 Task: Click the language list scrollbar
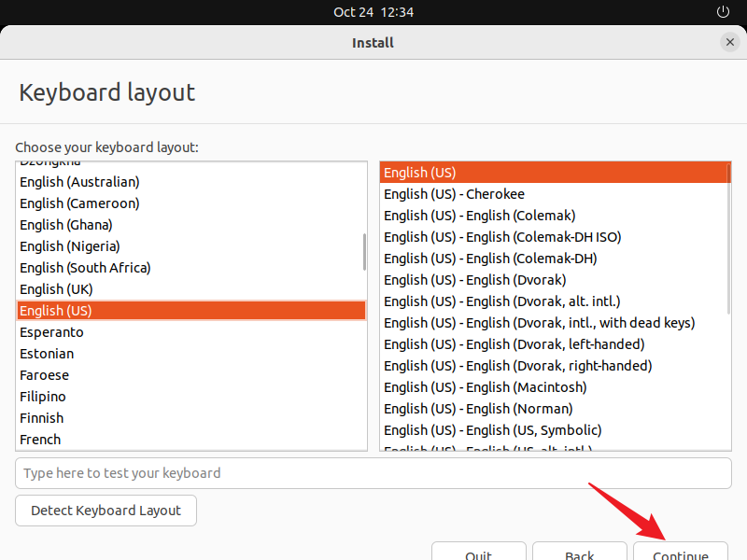tap(364, 252)
